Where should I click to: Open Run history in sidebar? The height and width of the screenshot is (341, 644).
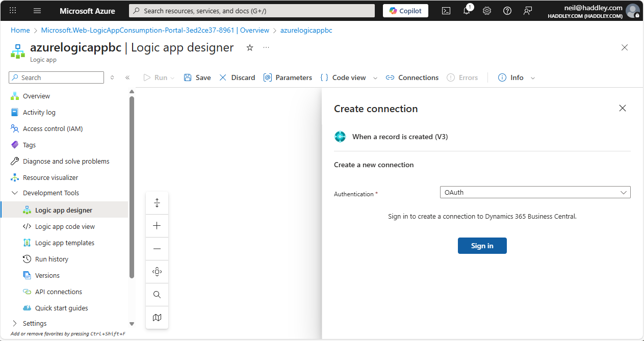coord(51,259)
